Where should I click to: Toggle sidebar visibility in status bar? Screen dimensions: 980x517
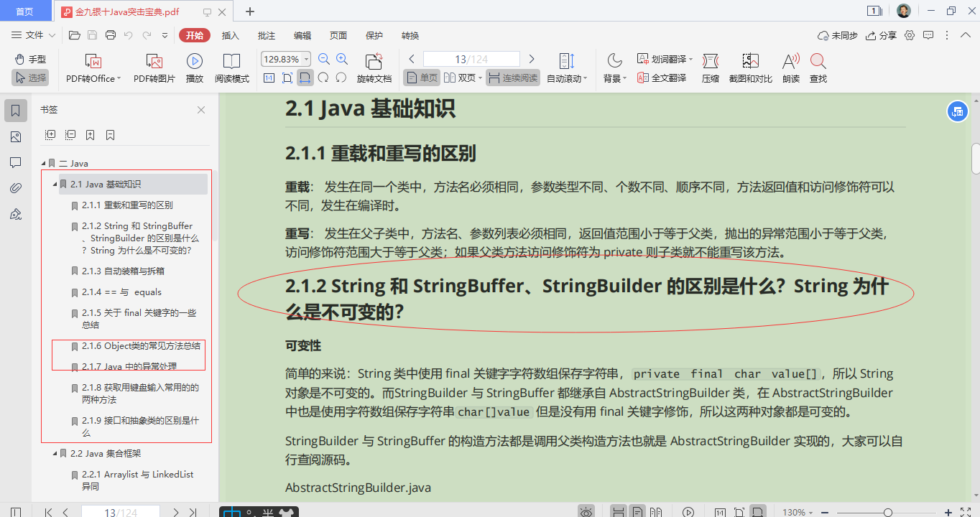click(x=16, y=512)
